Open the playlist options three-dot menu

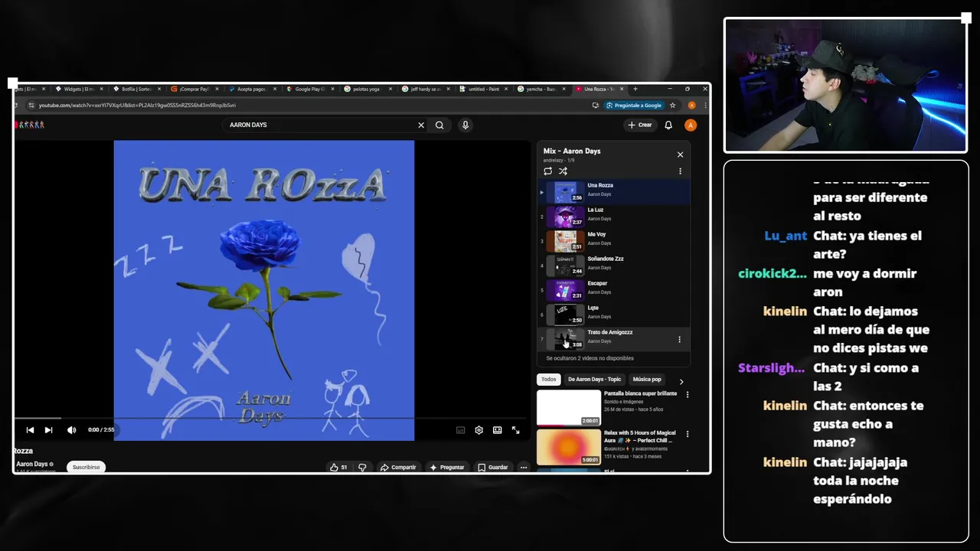click(x=680, y=171)
